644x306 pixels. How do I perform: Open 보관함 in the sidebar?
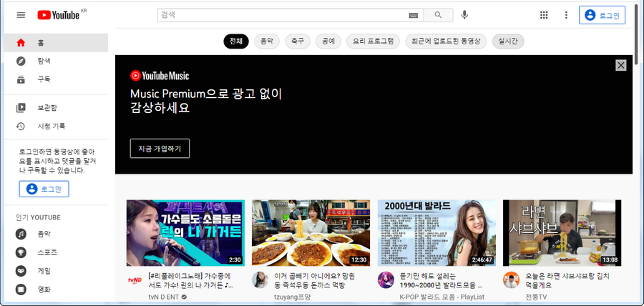57,108
